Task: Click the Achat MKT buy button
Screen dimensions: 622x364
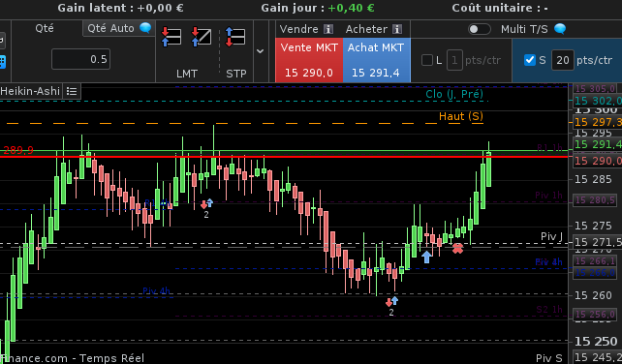Action: (x=377, y=60)
